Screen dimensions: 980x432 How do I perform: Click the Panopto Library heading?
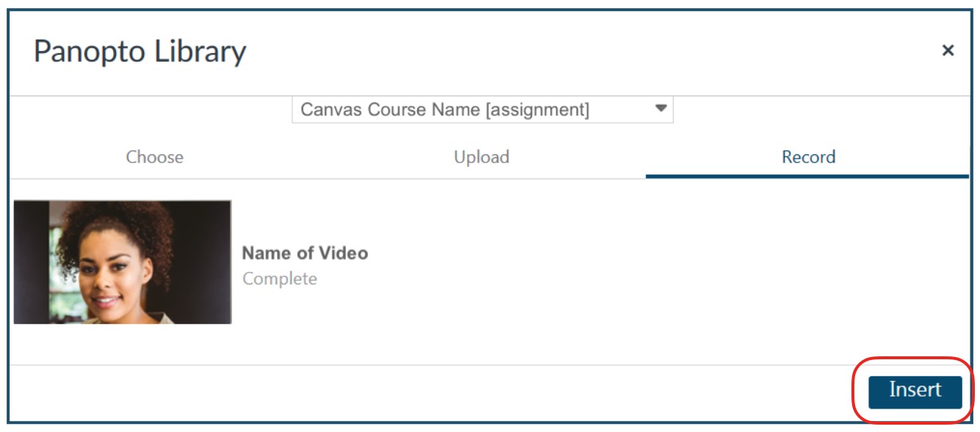coord(140,51)
